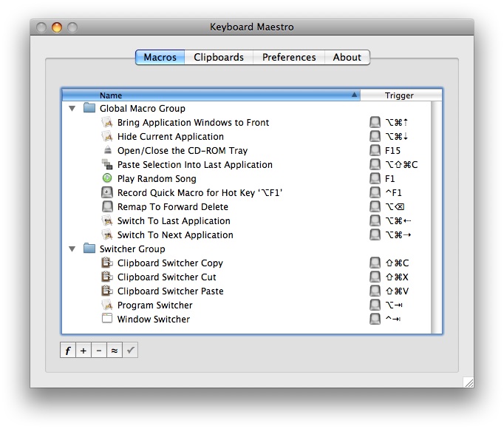Viewport: 504px width, 429px height.
Task: Select "Play Random Song" macro text
Action: pyautogui.click(x=157, y=178)
